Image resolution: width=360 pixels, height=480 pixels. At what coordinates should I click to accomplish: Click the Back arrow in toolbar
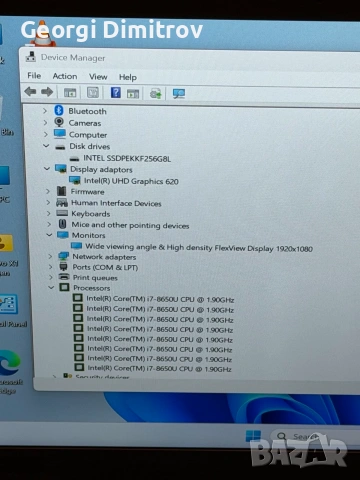pyautogui.click(x=30, y=91)
